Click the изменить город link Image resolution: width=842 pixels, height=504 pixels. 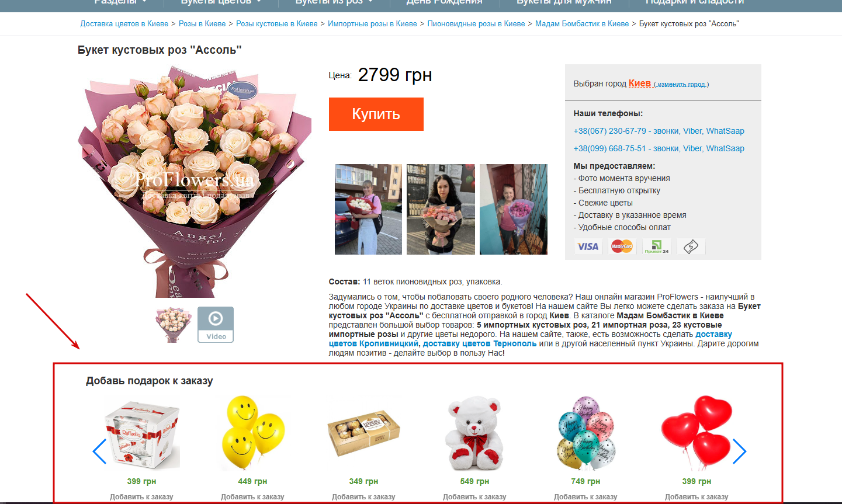[681, 85]
